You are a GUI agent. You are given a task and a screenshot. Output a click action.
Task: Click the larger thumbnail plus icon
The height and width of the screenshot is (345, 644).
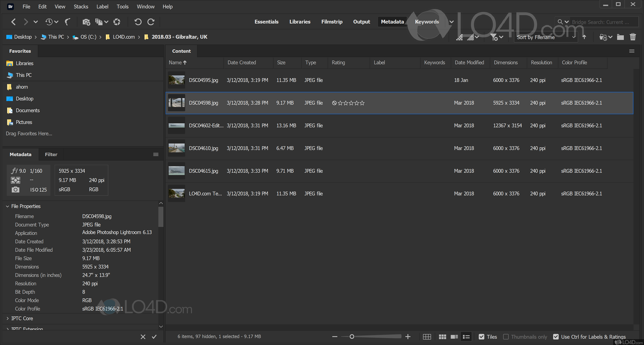coord(408,337)
